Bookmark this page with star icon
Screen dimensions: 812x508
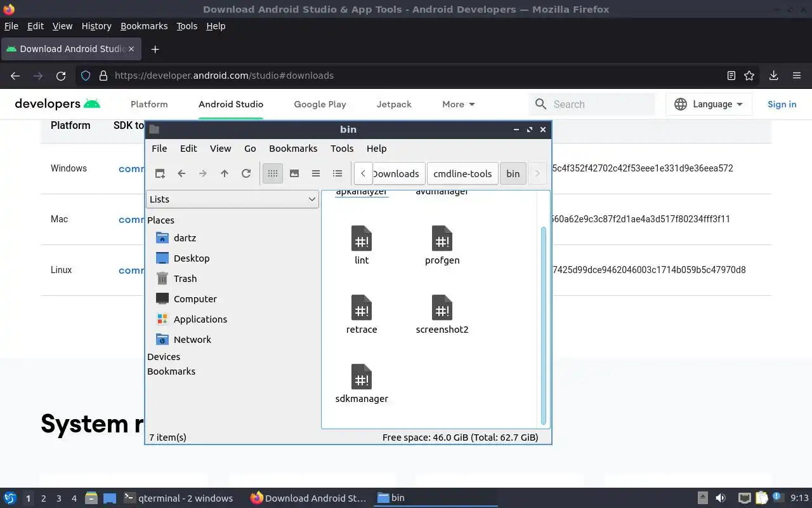tap(749, 76)
